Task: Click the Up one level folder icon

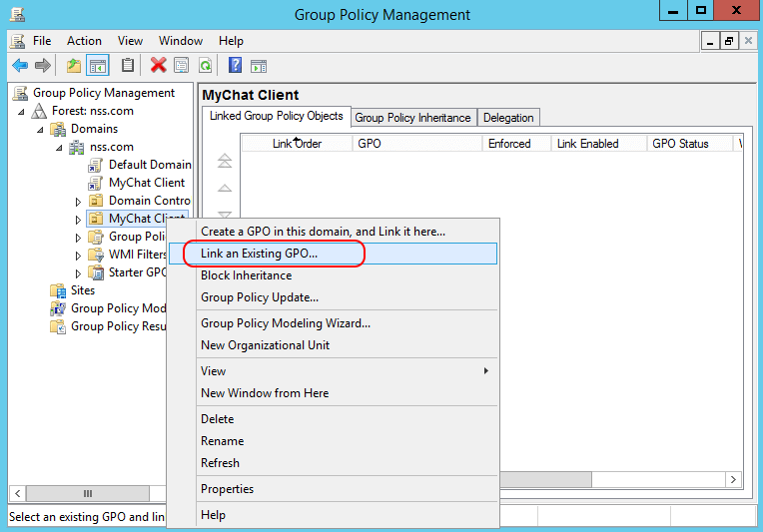Action: pyautogui.click(x=74, y=66)
